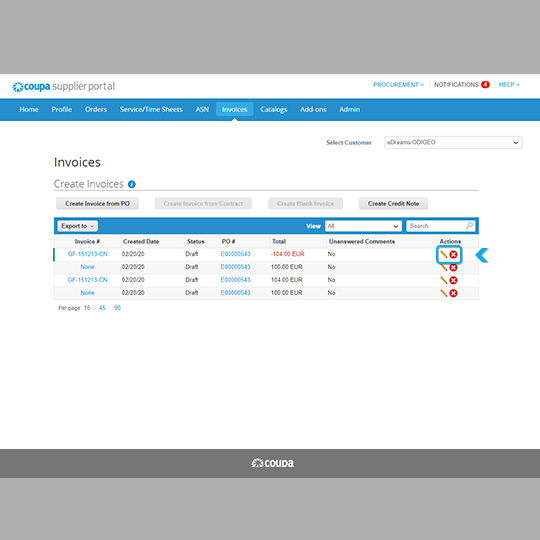Show 45 invoices per page
This screenshot has height=540, width=540.
102,308
